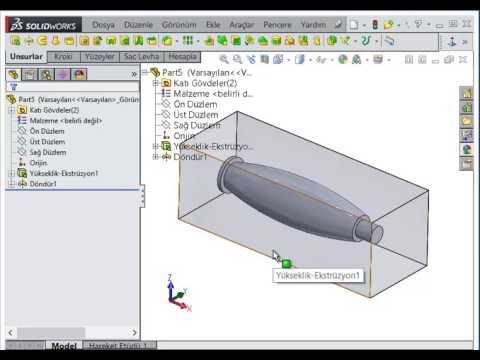This screenshot has height=360, width=480.
Task: Open the DisplayManager appearance tab icon
Action: coord(79,74)
